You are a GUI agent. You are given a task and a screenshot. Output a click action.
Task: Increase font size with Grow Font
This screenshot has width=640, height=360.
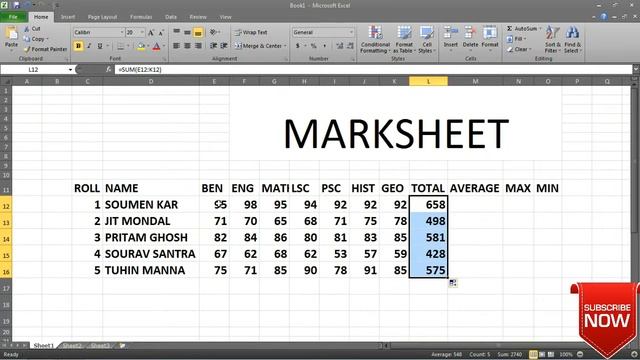[151, 33]
